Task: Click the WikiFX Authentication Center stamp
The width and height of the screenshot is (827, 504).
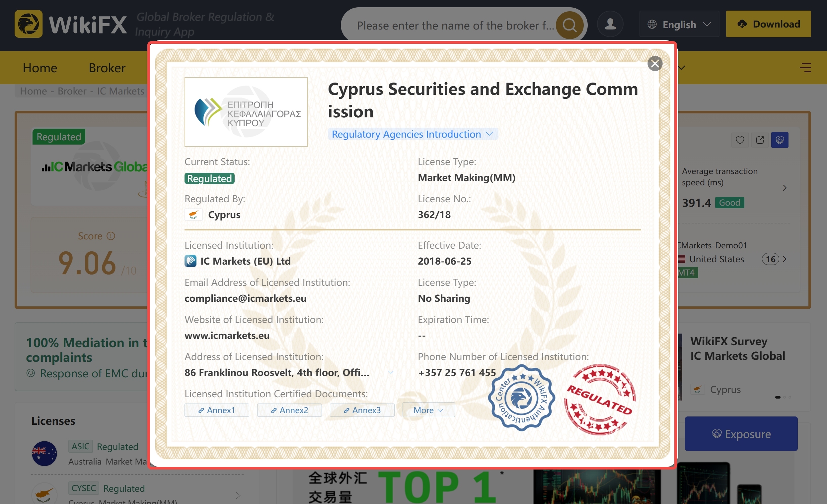Action: [x=521, y=398]
